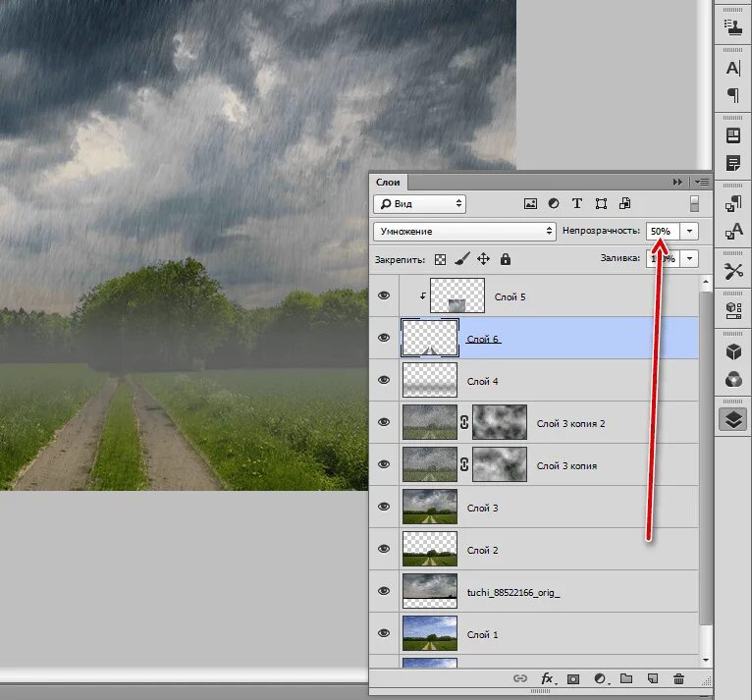Open the Character panel icon
This screenshot has height=700, width=752.
(732, 69)
